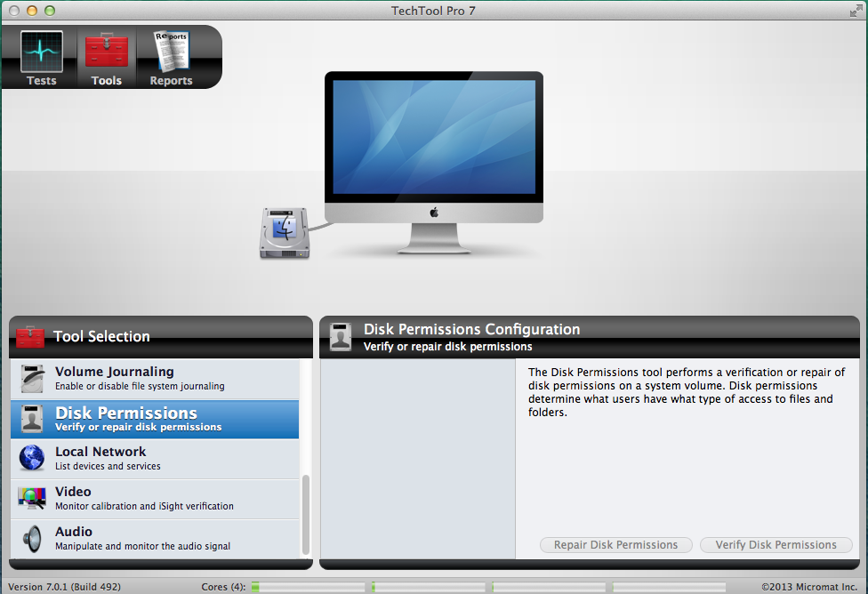This screenshot has height=594, width=868.
Task: Click the Volume Journaling drive icon
Action: point(32,379)
